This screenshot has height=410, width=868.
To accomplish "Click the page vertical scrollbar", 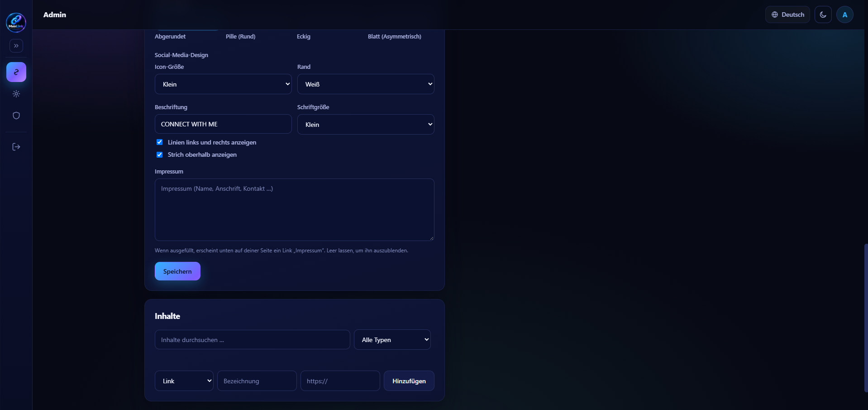I will (x=866, y=318).
